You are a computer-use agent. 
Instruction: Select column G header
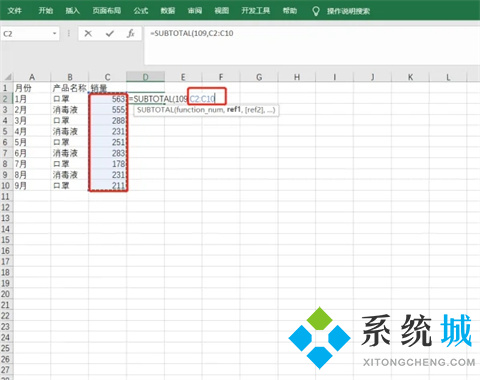point(259,77)
